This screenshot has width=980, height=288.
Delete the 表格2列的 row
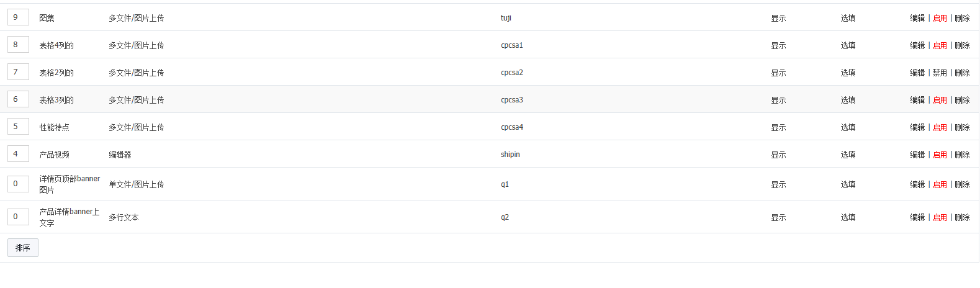tap(962, 73)
